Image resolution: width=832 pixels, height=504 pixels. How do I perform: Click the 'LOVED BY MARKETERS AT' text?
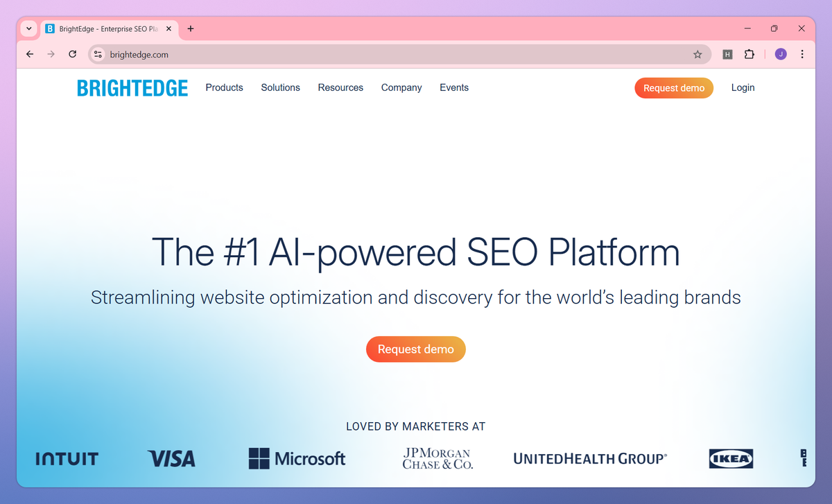coord(416,426)
